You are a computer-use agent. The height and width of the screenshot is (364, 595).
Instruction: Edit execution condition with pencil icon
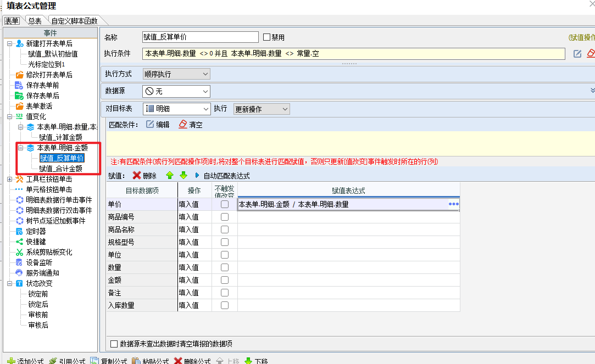[x=577, y=54]
